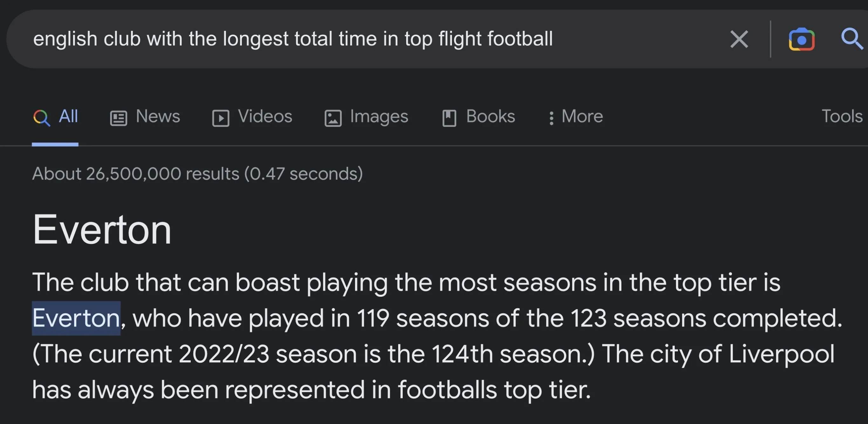Click the colorful magnifier icon beside All
The image size is (868, 424).
tap(42, 118)
